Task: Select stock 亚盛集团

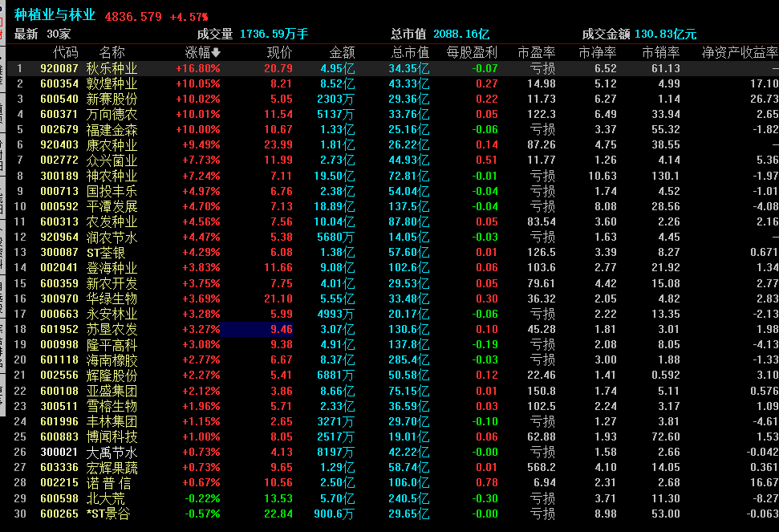Action: (x=112, y=391)
